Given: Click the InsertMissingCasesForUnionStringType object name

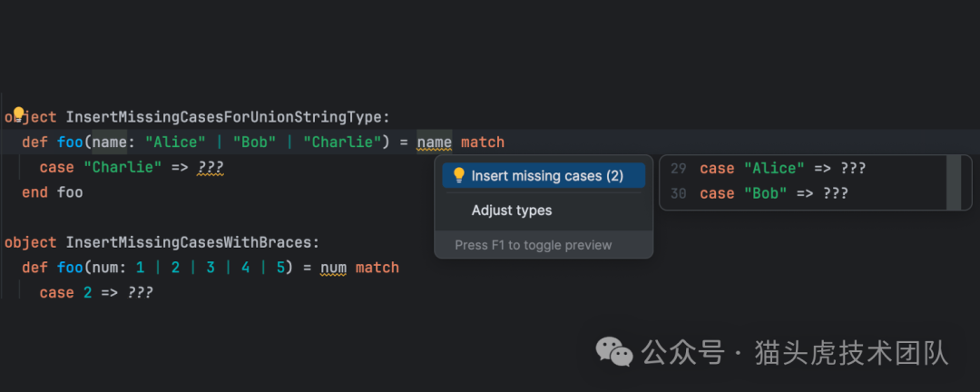Looking at the screenshot, I should point(227,117).
